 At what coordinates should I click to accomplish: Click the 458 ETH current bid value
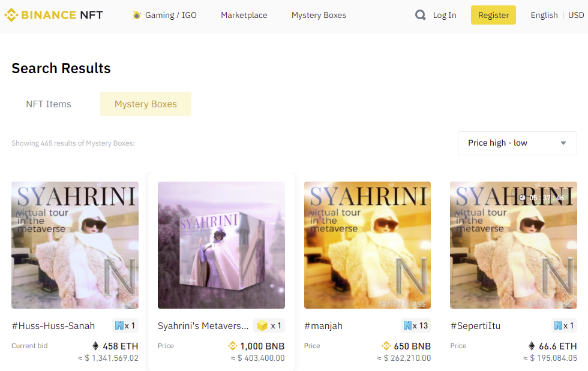click(121, 346)
